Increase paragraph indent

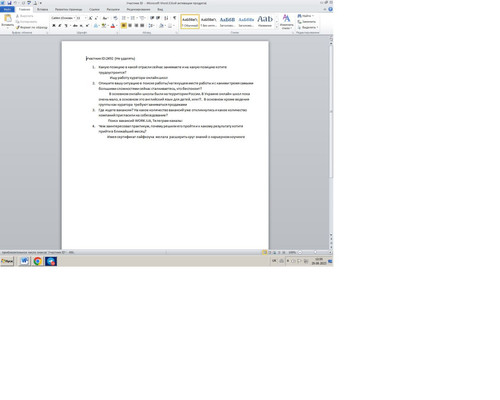point(158,18)
